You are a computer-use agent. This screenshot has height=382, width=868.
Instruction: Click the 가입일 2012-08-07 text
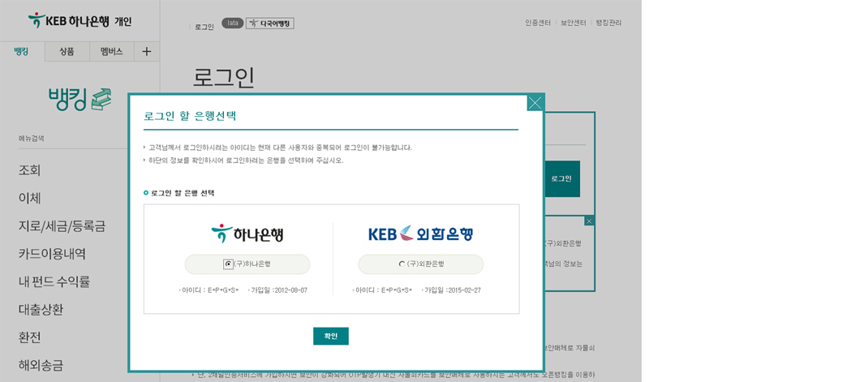[x=279, y=290]
